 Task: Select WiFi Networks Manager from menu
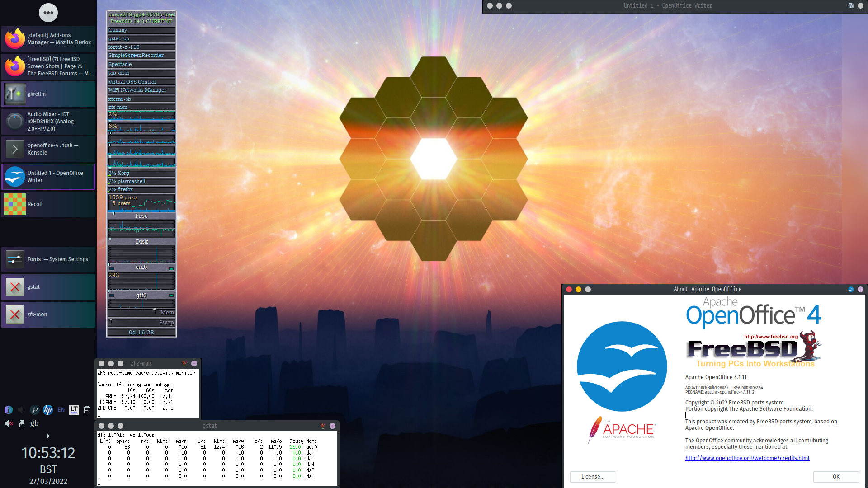click(x=141, y=90)
